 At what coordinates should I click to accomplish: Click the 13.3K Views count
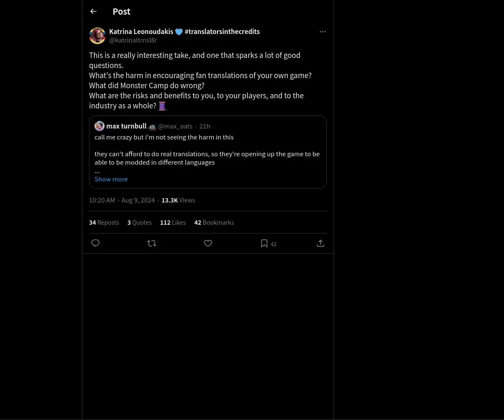coord(178,200)
